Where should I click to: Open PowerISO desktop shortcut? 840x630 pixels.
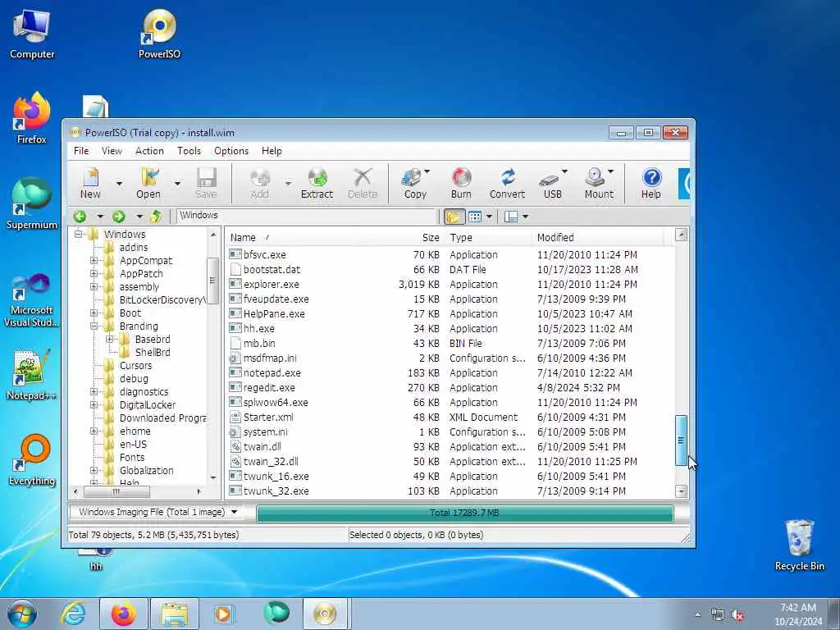coord(159,34)
